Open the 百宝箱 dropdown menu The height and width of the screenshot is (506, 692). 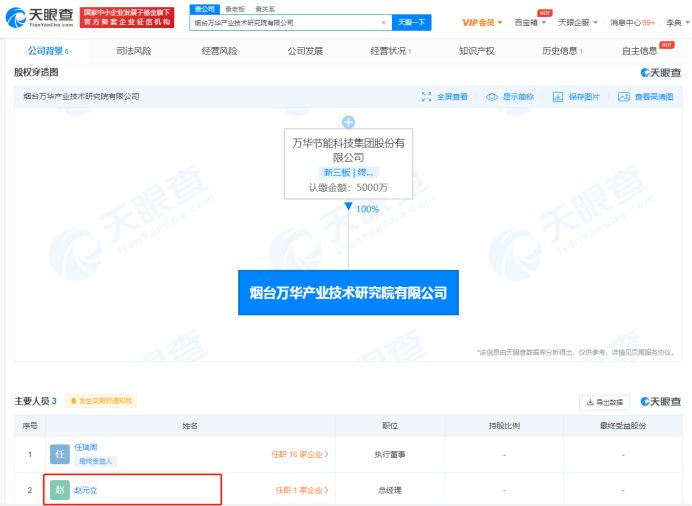tap(530, 22)
